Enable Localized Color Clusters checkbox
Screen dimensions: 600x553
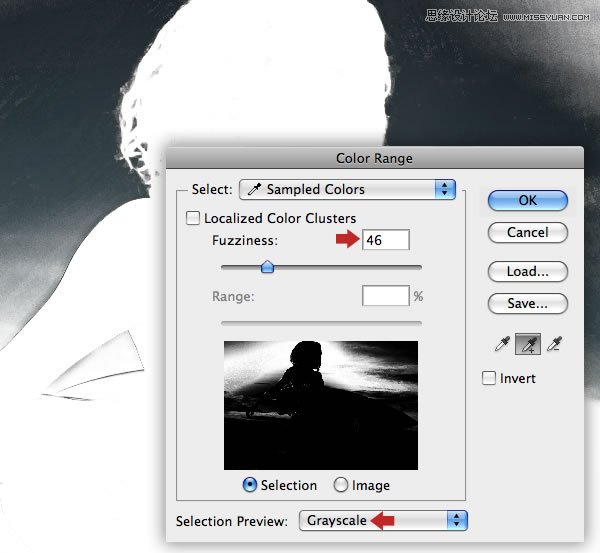click(x=193, y=218)
